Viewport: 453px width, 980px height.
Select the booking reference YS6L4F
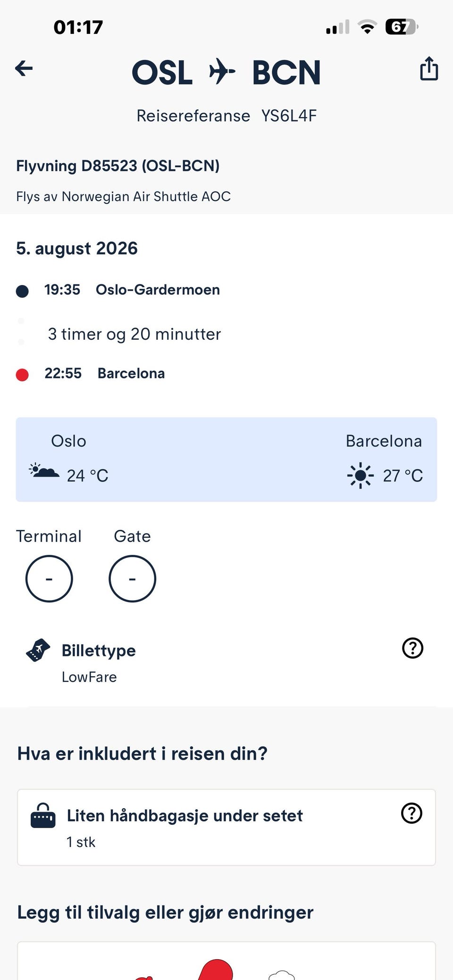pyautogui.click(x=289, y=116)
